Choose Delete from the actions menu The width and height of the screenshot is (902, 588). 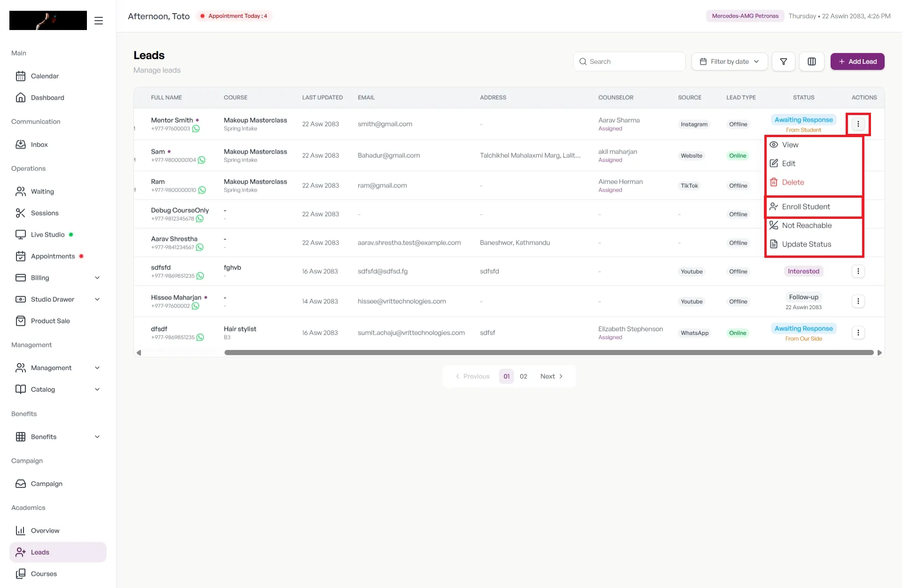pos(814,182)
